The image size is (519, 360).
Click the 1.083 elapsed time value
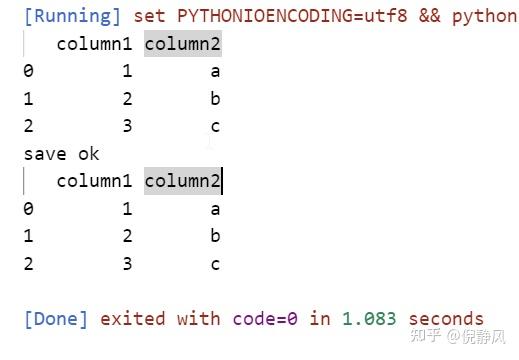(369, 319)
